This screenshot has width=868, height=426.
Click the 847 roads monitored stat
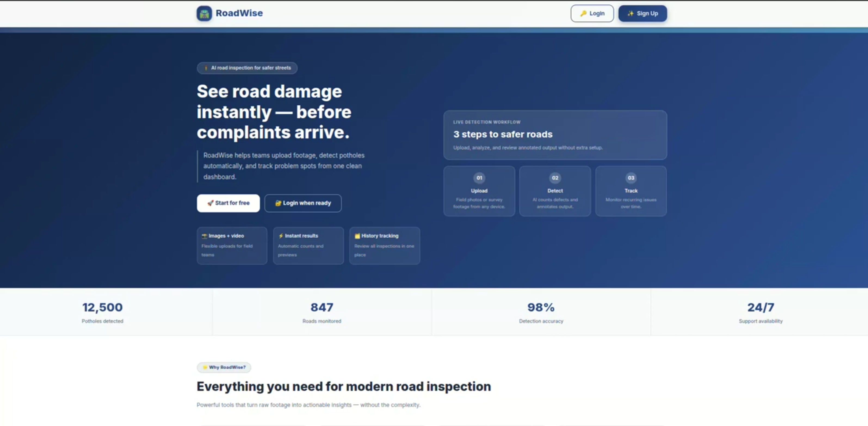[x=322, y=307]
